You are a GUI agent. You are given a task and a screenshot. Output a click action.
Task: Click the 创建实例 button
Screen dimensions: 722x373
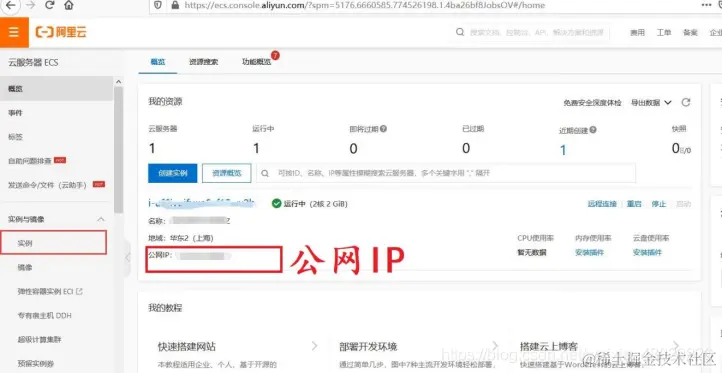173,174
